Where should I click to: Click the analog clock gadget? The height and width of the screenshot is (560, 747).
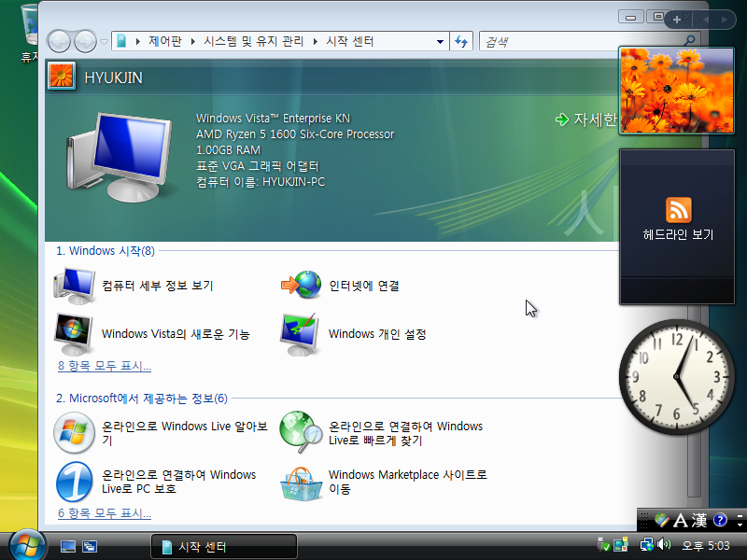676,377
